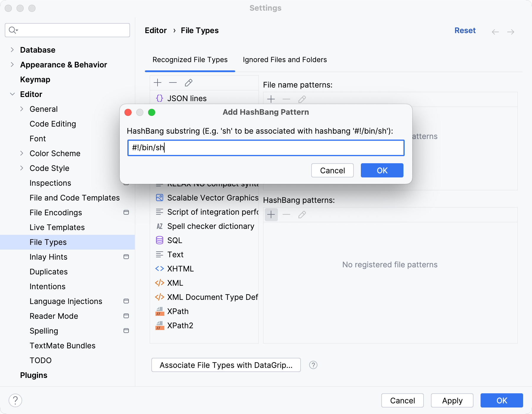Expand Appearance & Behavior section
Screen dimensions: 532x414
(x=12, y=65)
